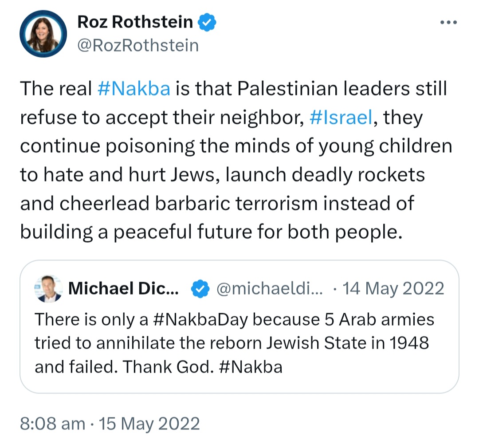The height and width of the screenshot is (448, 479).
Task: Open the #Israel hashtag link
Action: (x=341, y=117)
